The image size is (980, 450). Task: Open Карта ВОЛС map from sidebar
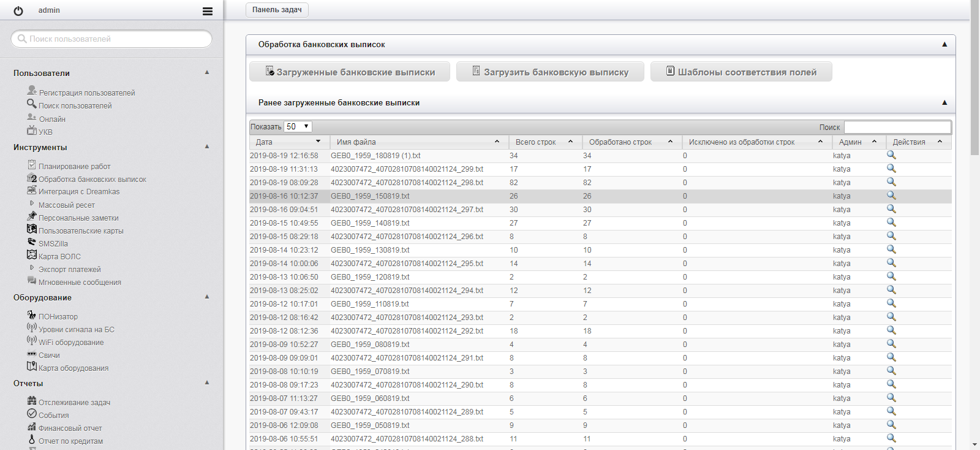(59, 256)
